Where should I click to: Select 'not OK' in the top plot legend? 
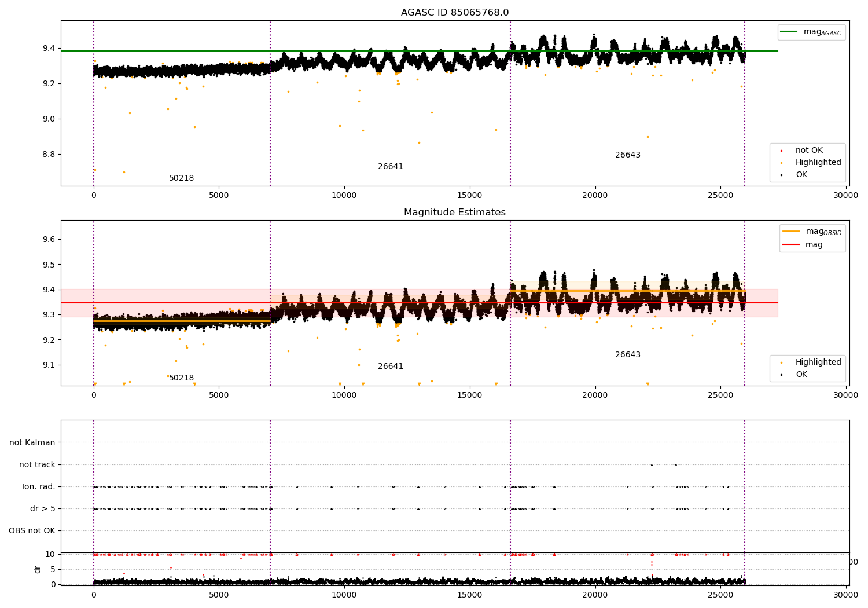pyautogui.click(x=809, y=151)
